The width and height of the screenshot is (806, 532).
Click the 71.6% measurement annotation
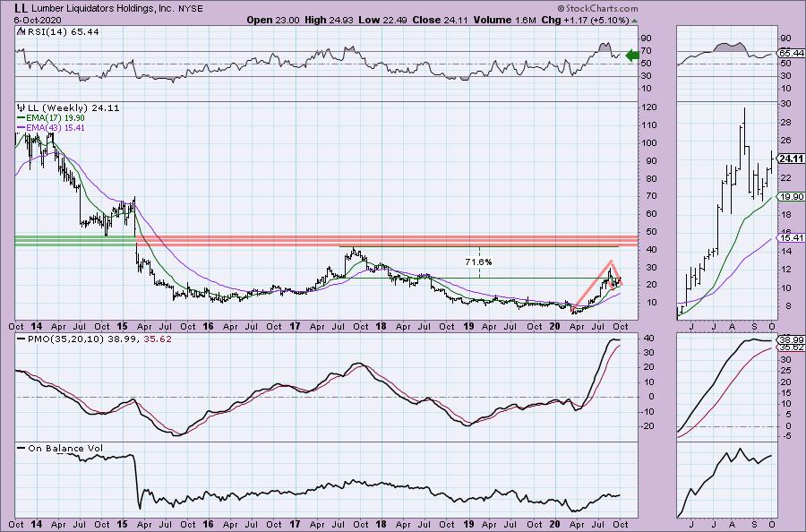[478, 262]
